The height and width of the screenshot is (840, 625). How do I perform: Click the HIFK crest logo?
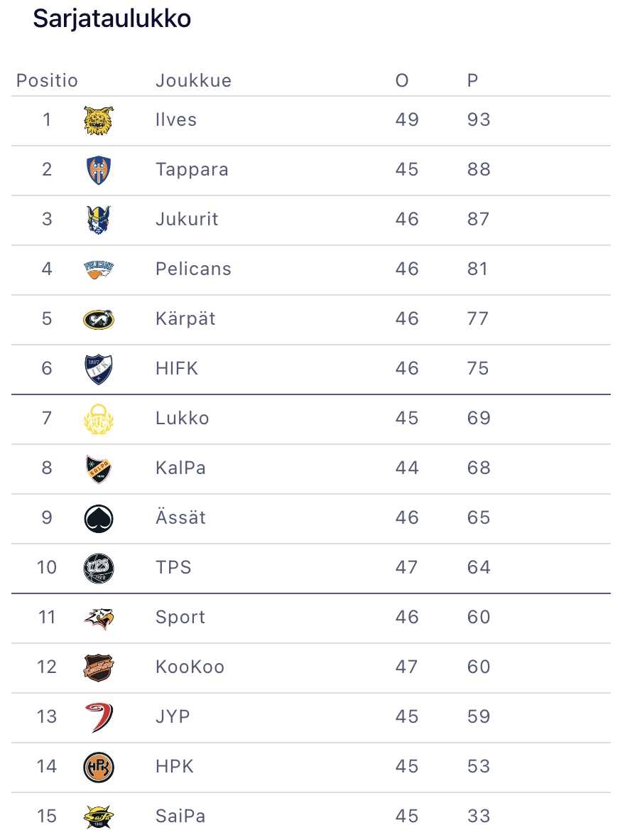tap(98, 369)
